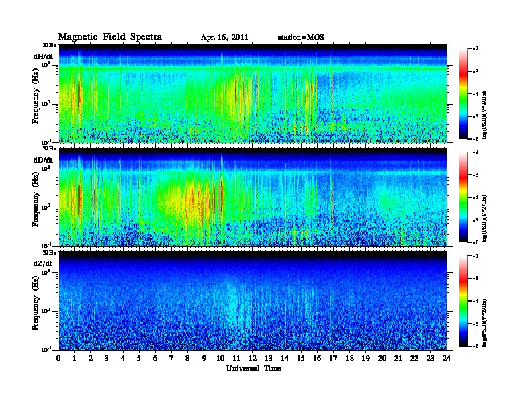Click the "32Hz" label atop the dH/dt panel
Screen dimensions: 532x411
click(x=50, y=45)
